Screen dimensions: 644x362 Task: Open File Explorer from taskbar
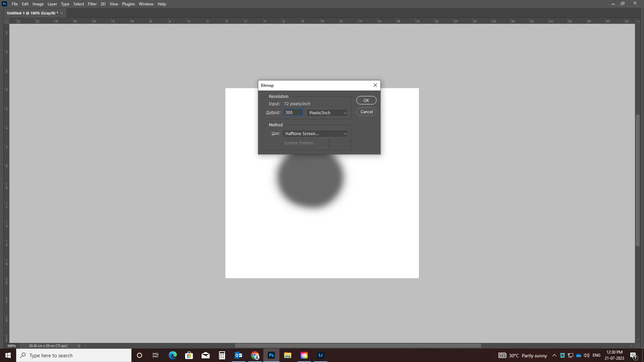coord(288,355)
